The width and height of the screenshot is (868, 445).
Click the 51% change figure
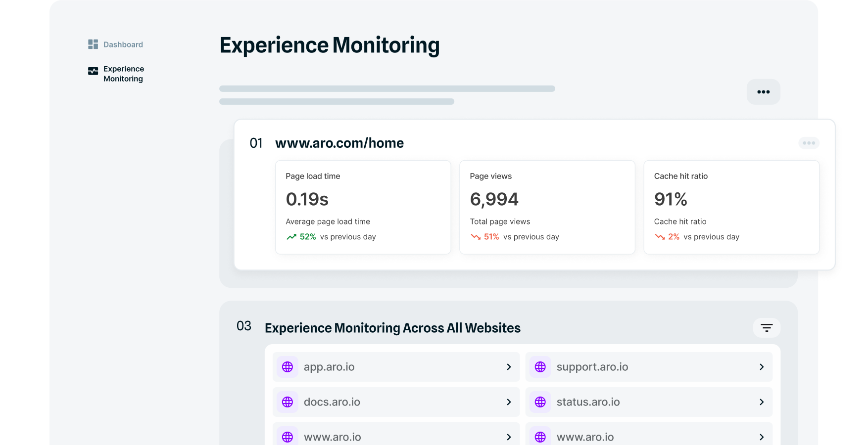coord(491,237)
